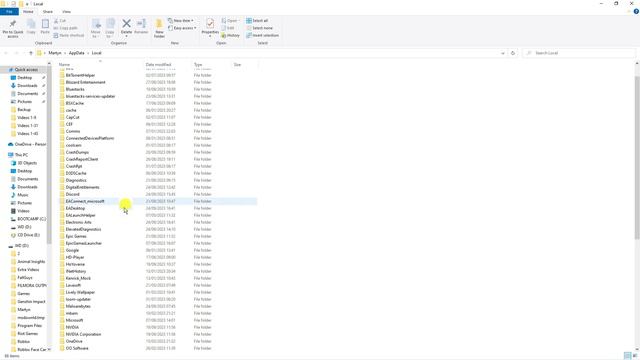Click the History command
This screenshot has height=360, width=640.
click(231, 36)
